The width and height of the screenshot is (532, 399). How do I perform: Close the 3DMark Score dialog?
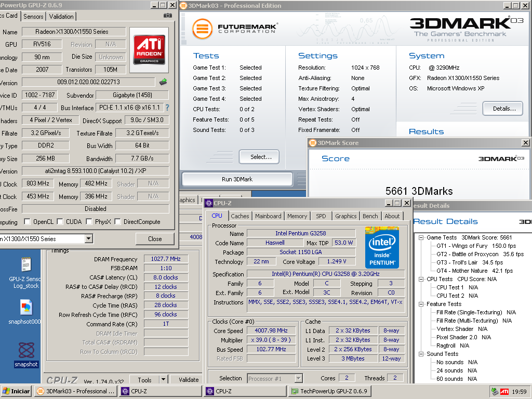click(x=526, y=143)
